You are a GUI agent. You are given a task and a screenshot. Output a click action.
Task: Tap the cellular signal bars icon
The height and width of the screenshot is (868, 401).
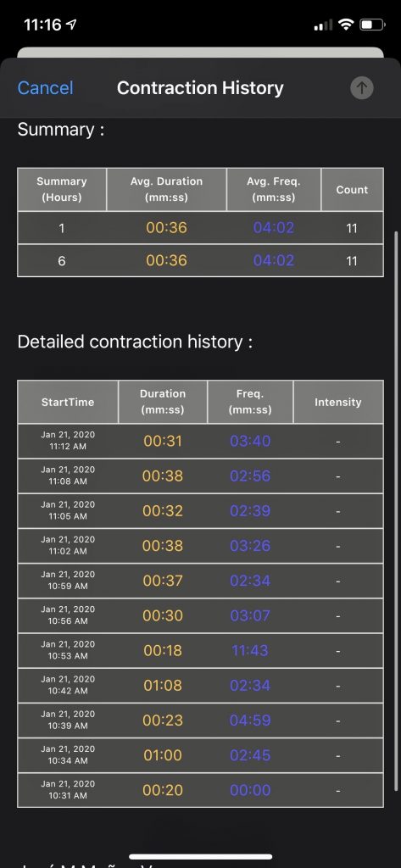[x=324, y=25]
